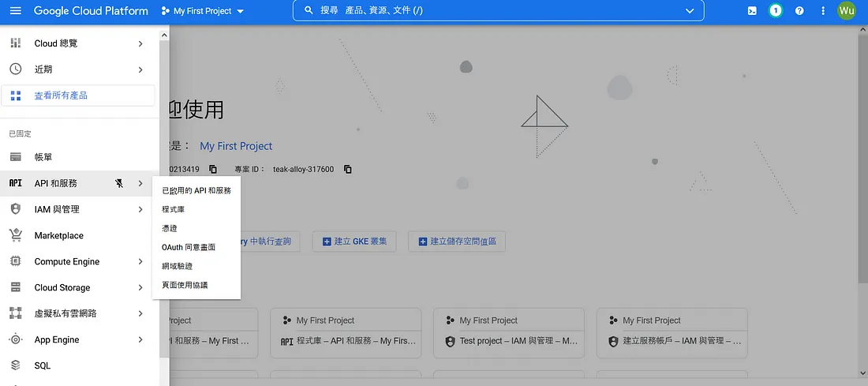Viewport: 868px width, 386px height.
Task: Click shield icon on Test project card
Action: 450,341
